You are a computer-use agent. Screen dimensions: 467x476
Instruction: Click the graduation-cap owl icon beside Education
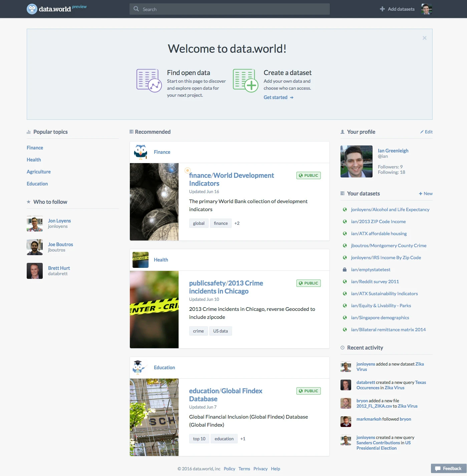click(x=141, y=367)
